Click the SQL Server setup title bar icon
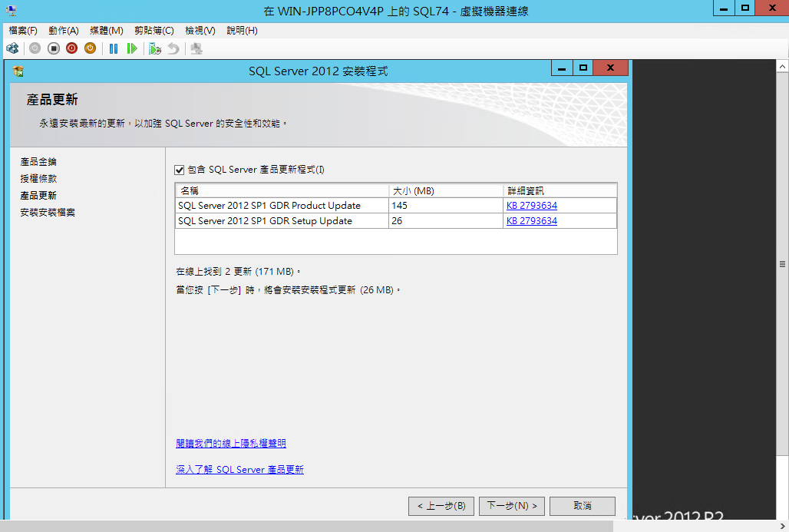The image size is (789, 532). tap(18, 71)
